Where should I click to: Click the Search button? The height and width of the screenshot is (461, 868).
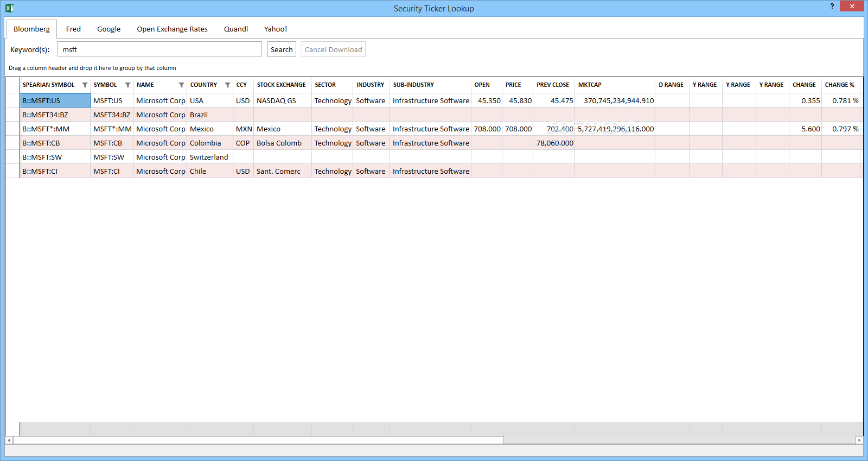282,49
